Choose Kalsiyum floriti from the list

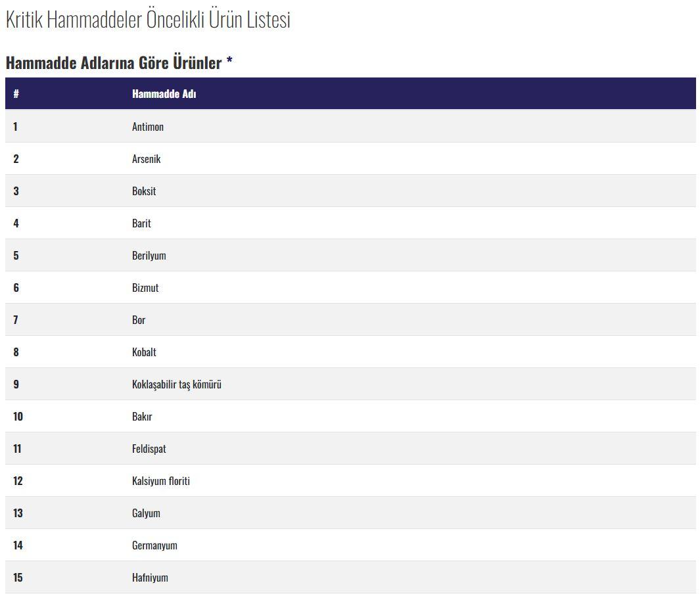pyautogui.click(x=161, y=481)
